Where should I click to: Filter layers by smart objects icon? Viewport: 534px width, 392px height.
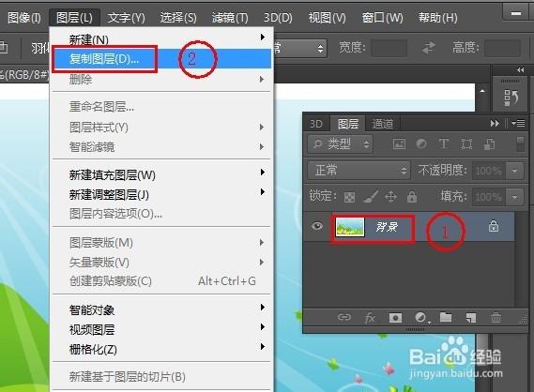coord(489,143)
